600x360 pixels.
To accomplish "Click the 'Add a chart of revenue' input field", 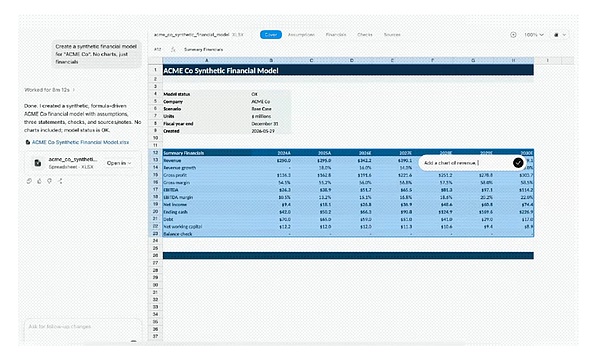I will coord(466,163).
